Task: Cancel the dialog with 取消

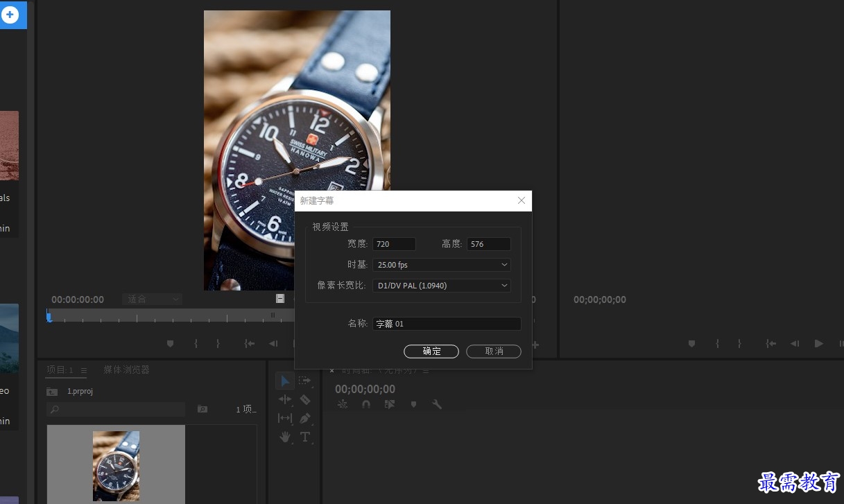Action: [x=494, y=351]
